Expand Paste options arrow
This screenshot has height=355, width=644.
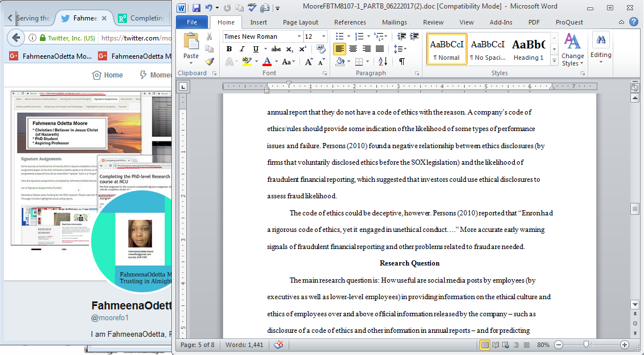[x=191, y=63]
